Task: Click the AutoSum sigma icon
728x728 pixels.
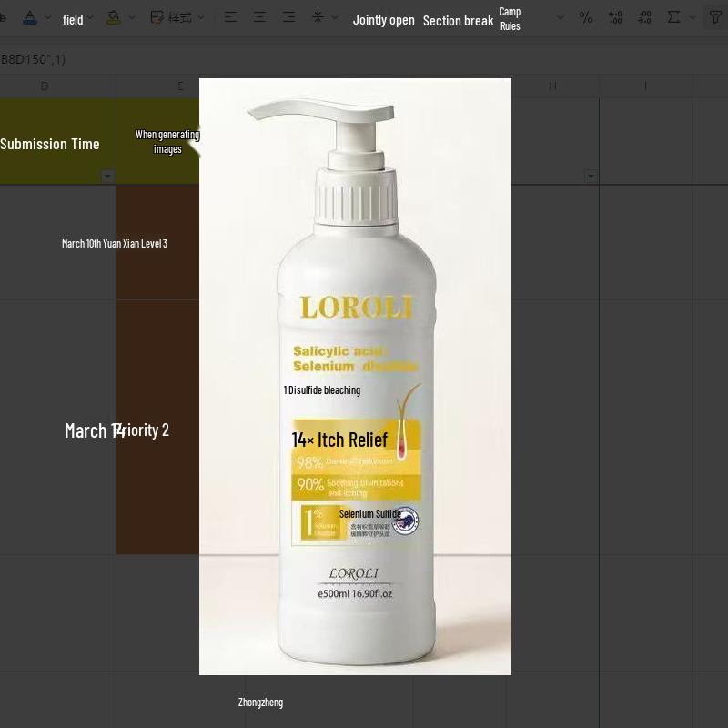Action: 673,18
